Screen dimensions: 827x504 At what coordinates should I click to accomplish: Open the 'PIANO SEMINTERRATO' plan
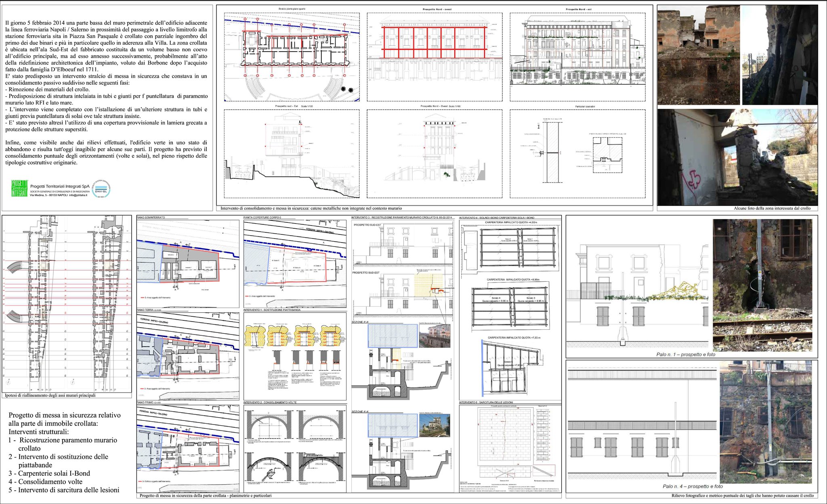point(188,263)
